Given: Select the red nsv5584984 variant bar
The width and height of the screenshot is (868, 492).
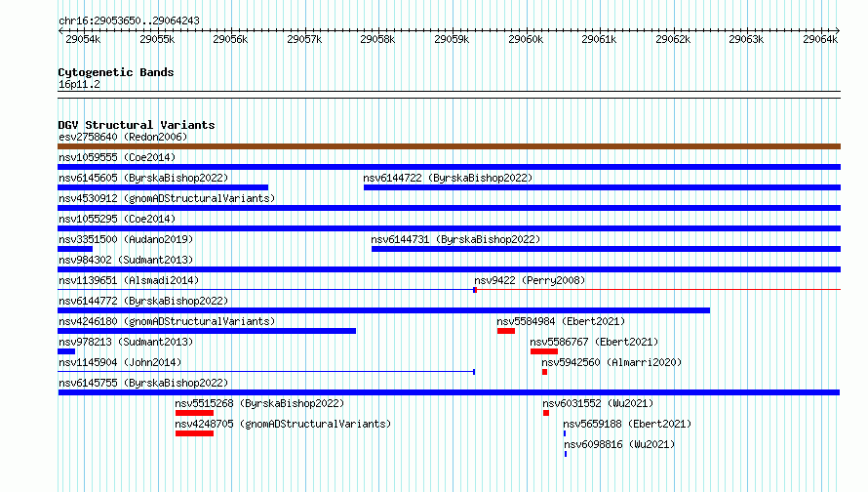Looking at the screenshot, I should (506, 331).
